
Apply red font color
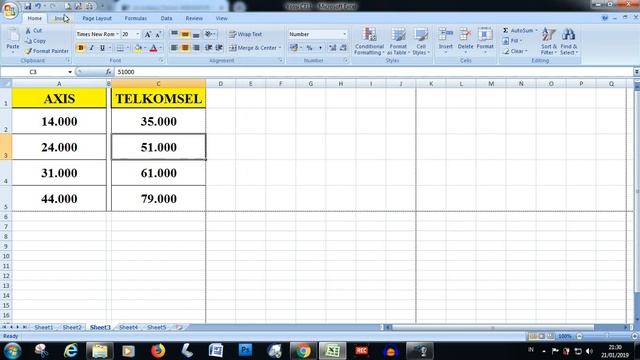coord(153,48)
